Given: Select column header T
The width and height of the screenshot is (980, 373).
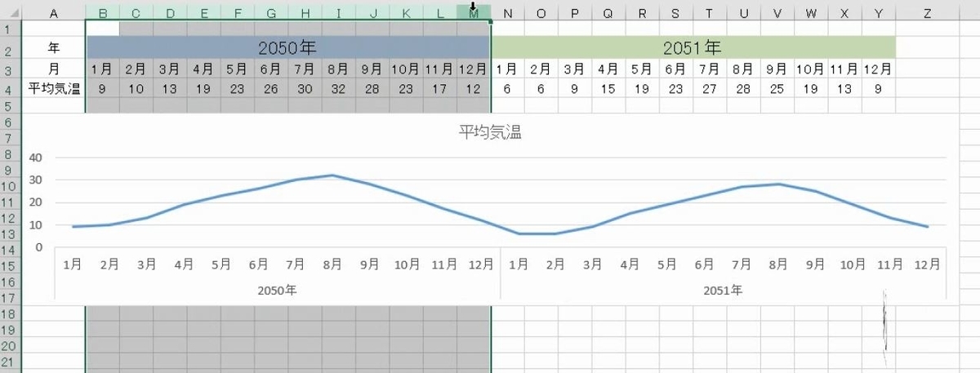Looking at the screenshot, I should [x=709, y=13].
